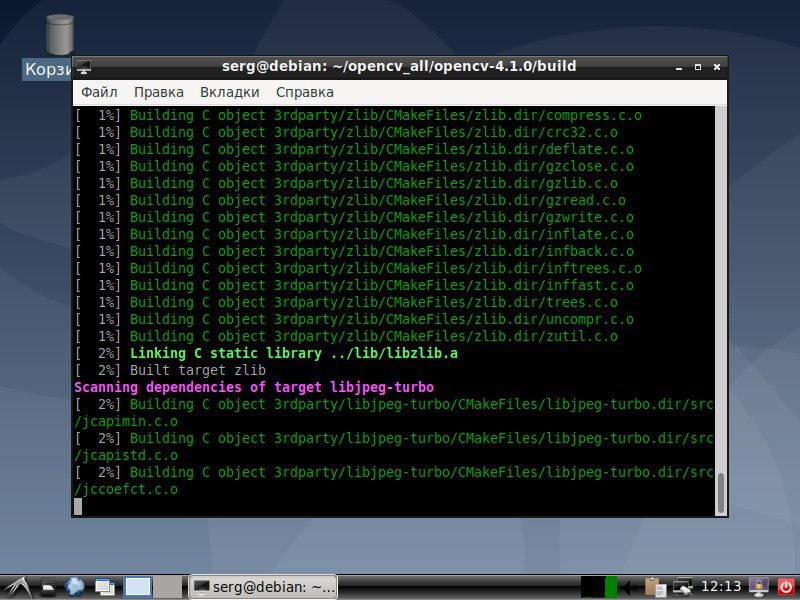
Task: Click the line ending with uncompr.c.o
Action: coord(354,319)
